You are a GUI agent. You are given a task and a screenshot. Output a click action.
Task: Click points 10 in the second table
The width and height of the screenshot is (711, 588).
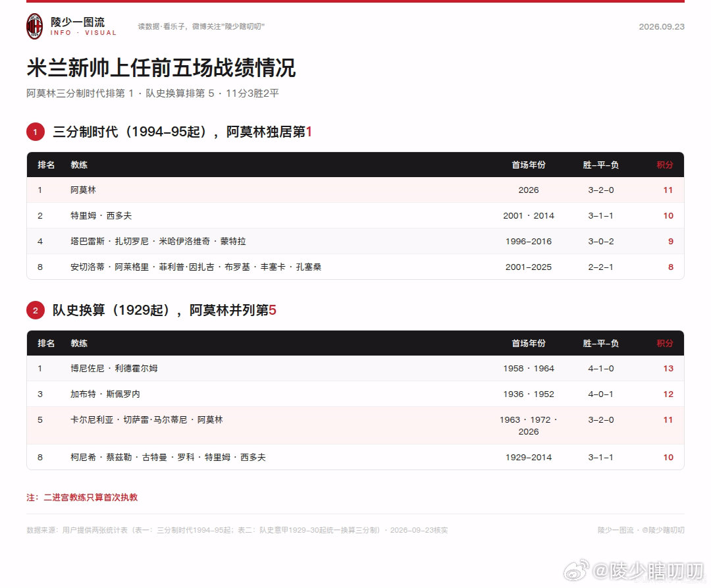tap(668, 458)
